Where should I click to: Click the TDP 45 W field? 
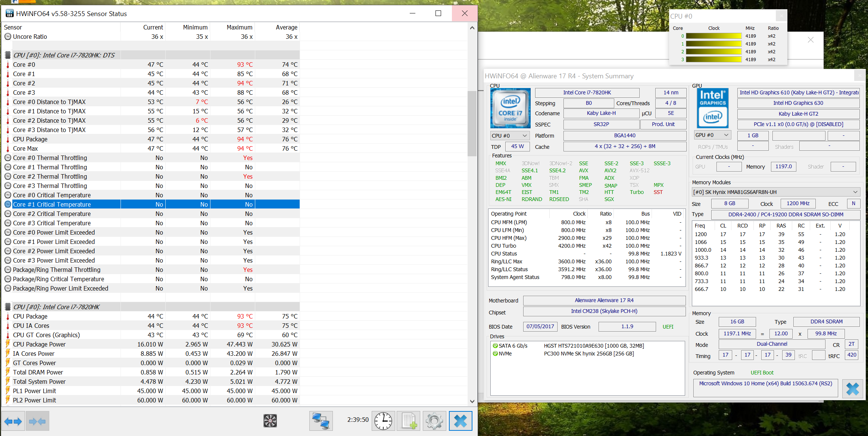click(517, 146)
